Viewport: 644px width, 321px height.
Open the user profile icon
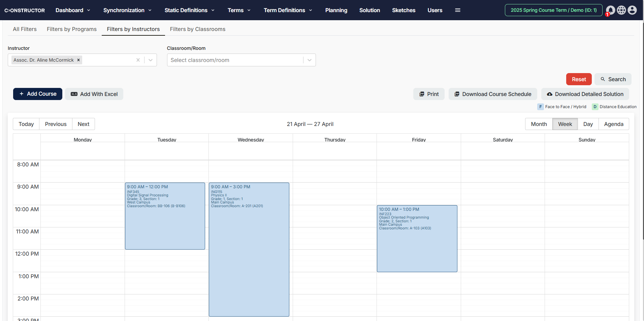tap(632, 10)
